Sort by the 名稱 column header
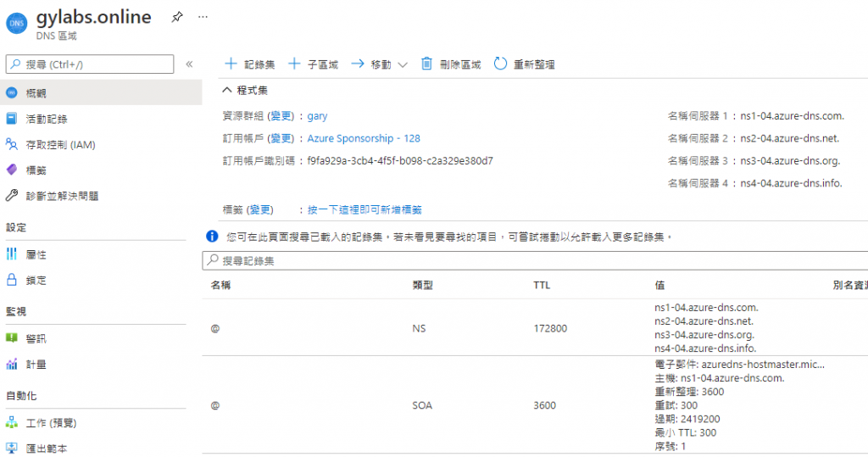868x457 pixels. pyautogui.click(x=221, y=285)
